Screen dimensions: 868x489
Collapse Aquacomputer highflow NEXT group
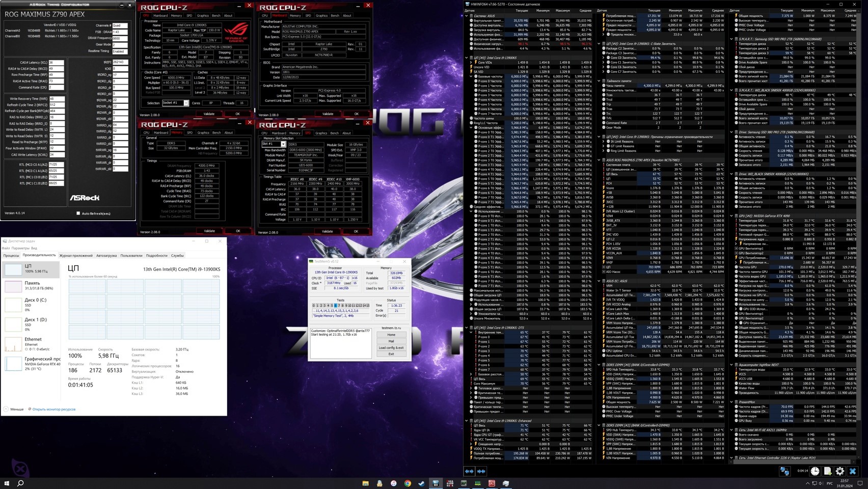click(731, 365)
